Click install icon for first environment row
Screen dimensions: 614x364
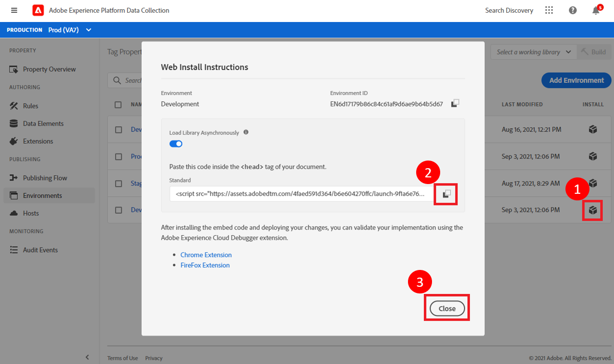(593, 130)
